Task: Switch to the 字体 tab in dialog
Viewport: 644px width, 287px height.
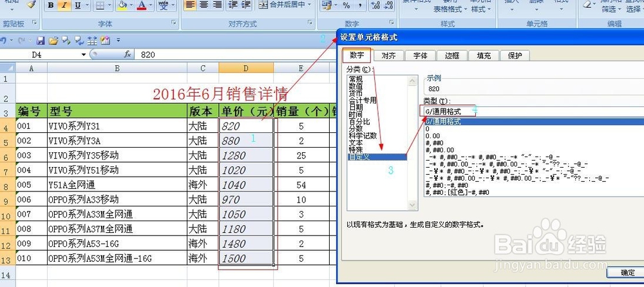Action: 420,55
